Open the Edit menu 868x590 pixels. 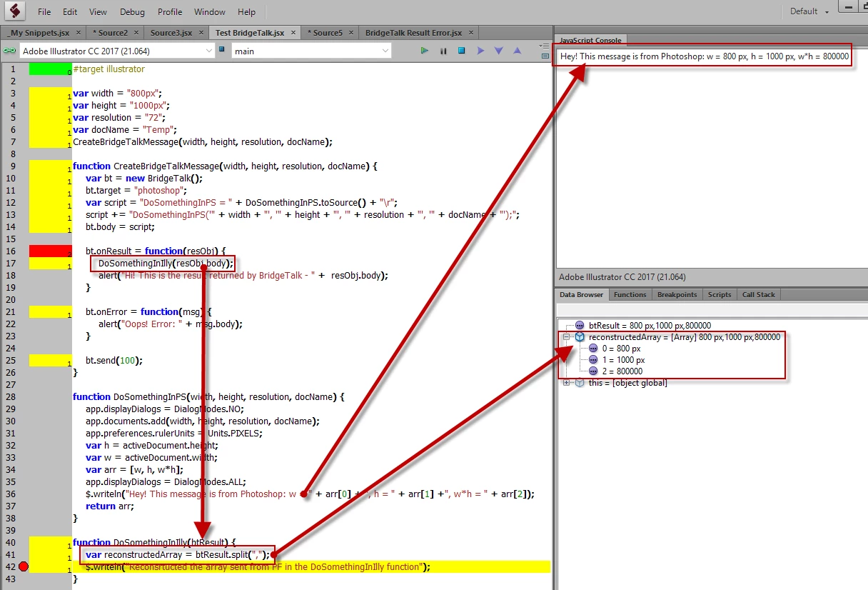[x=70, y=12]
